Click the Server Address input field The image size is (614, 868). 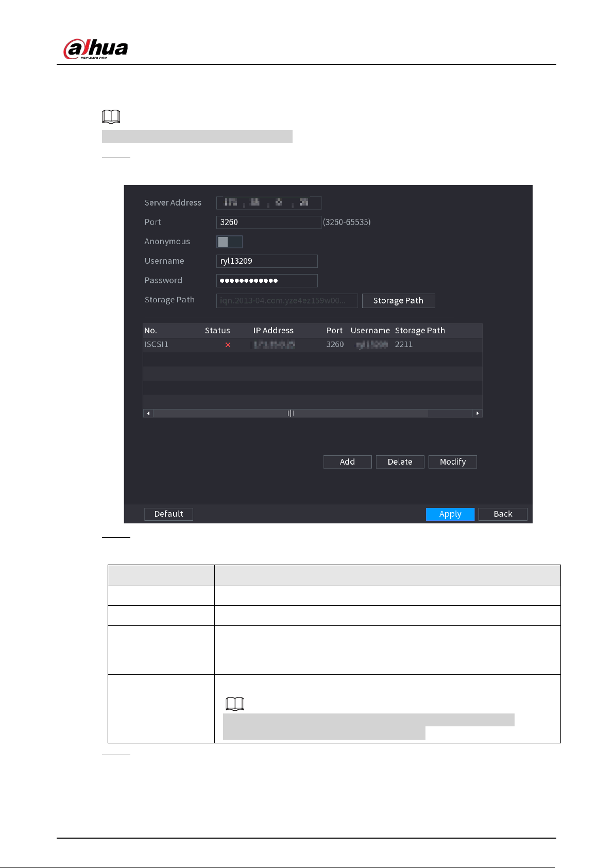(x=269, y=202)
